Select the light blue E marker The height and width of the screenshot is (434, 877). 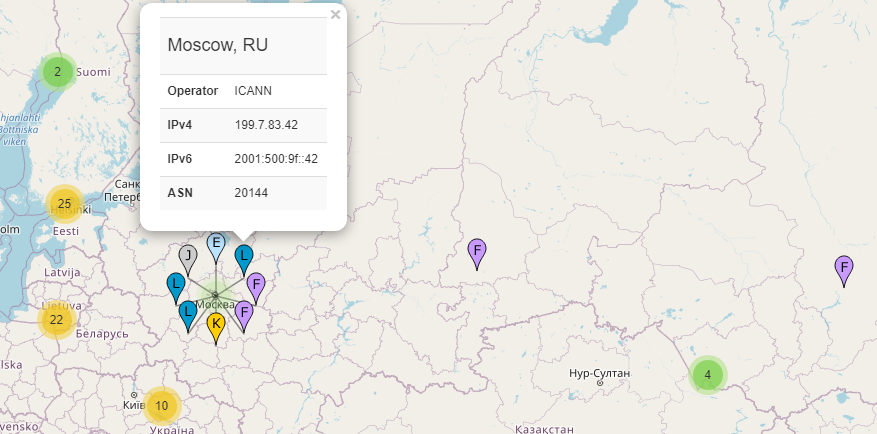[216, 244]
